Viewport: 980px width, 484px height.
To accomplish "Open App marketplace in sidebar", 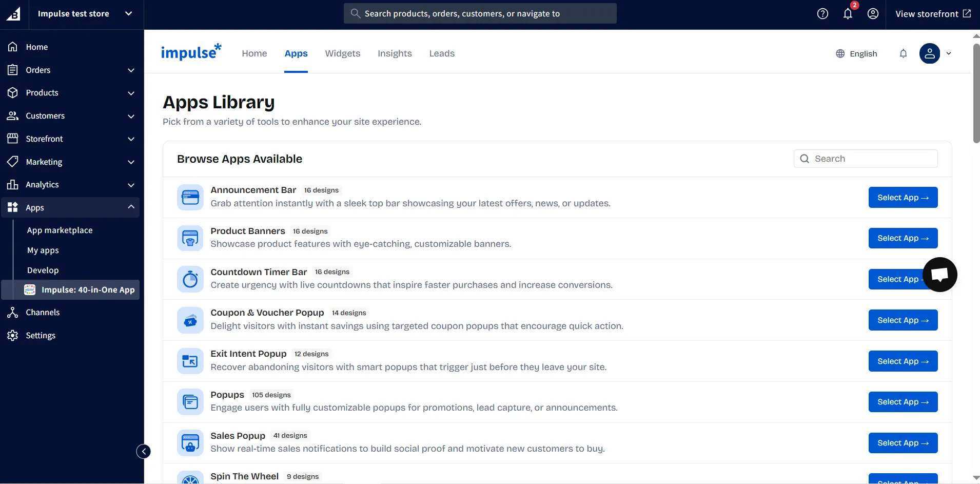I will 60,230.
